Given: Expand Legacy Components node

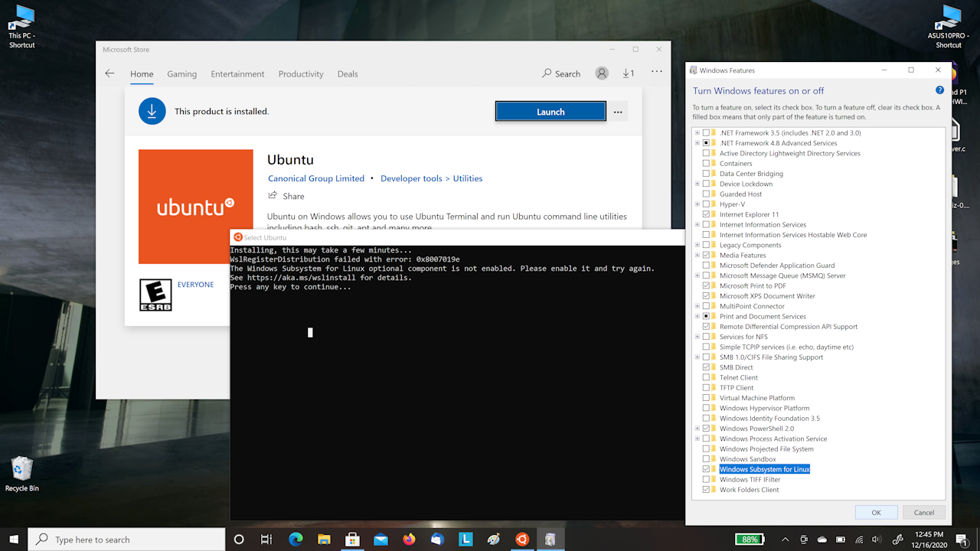Looking at the screenshot, I should click(x=697, y=245).
